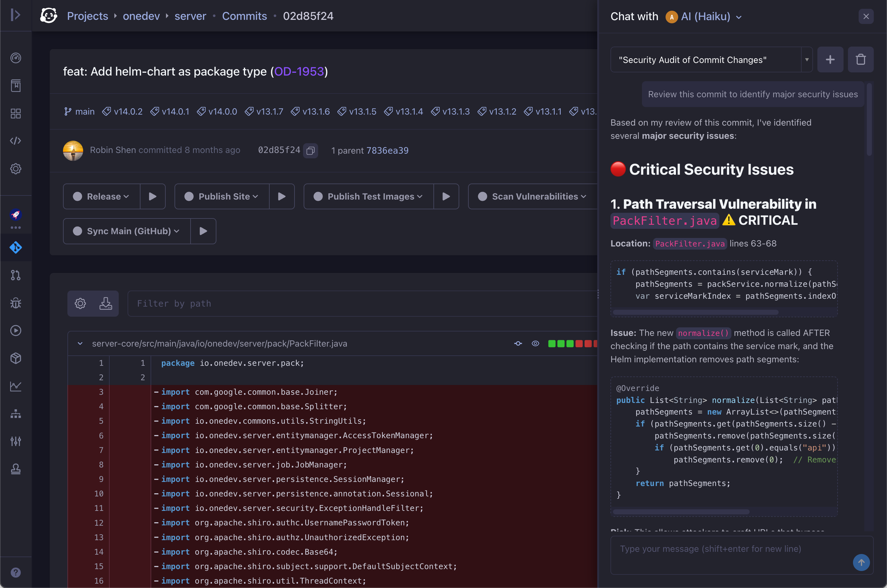Image resolution: width=887 pixels, height=588 pixels.
Task: Open Builds via the play-circle sidebar icon
Action: coord(16,331)
